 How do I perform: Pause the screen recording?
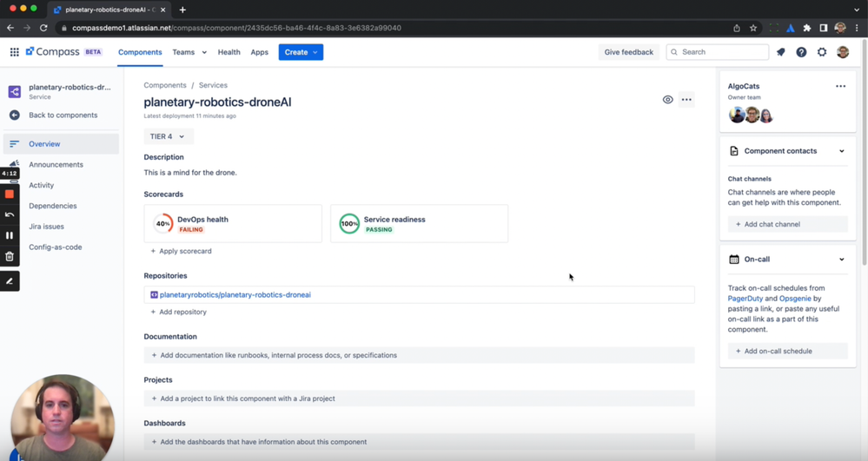(x=10, y=235)
